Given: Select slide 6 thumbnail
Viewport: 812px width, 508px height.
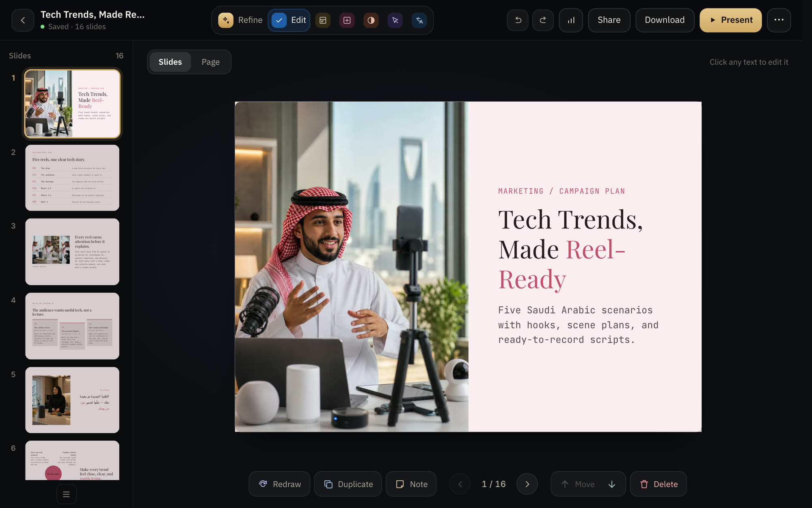Looking at the screenshot, I should click(72, 460).
